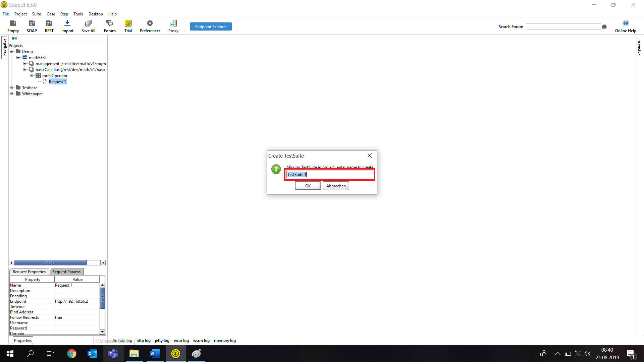
Task: Open the Suite menu in menu bar
Action: (36, 14)
